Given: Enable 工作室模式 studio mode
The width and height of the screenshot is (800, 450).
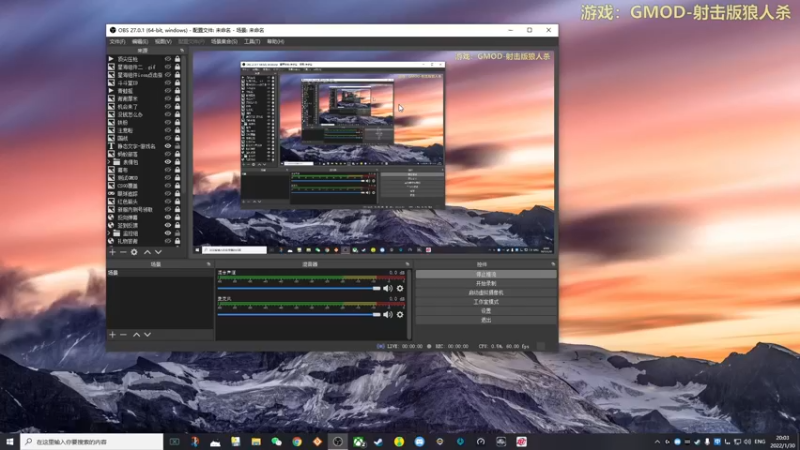Looking at the screenshot, I should coord(486,302).
